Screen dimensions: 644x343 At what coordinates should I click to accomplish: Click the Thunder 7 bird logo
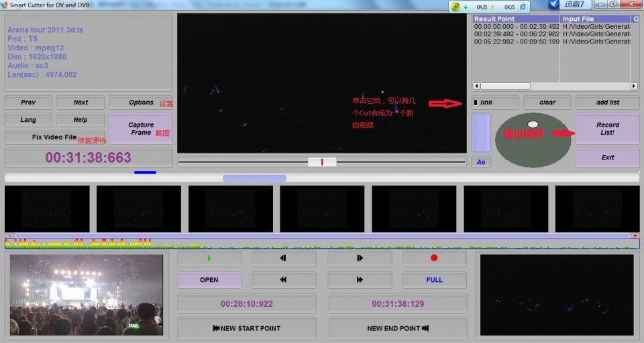coord(554,5)
